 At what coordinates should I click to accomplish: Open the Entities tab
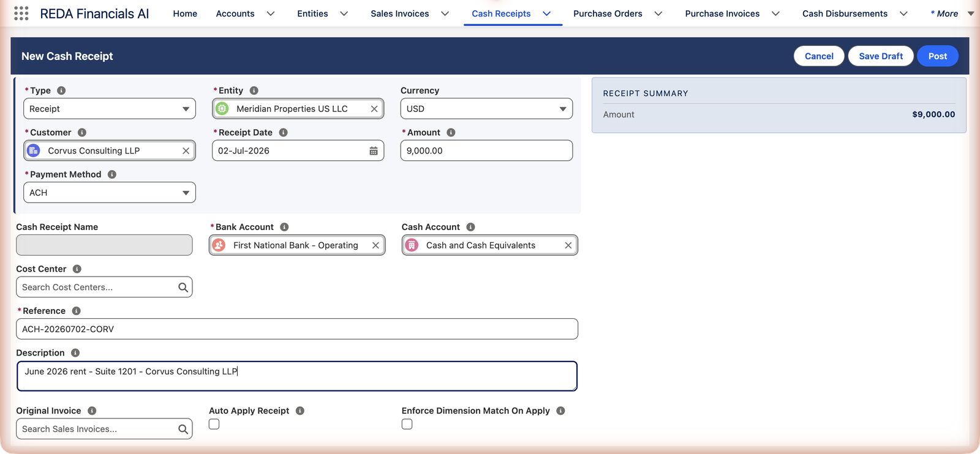pyautogui.click(x=312, y=13)
